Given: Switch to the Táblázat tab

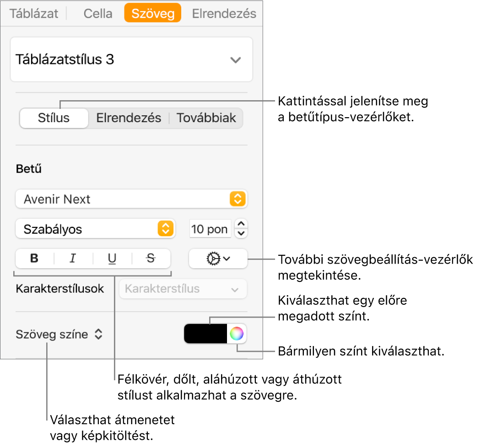Looking at the screenshot, I should (34, 13).
